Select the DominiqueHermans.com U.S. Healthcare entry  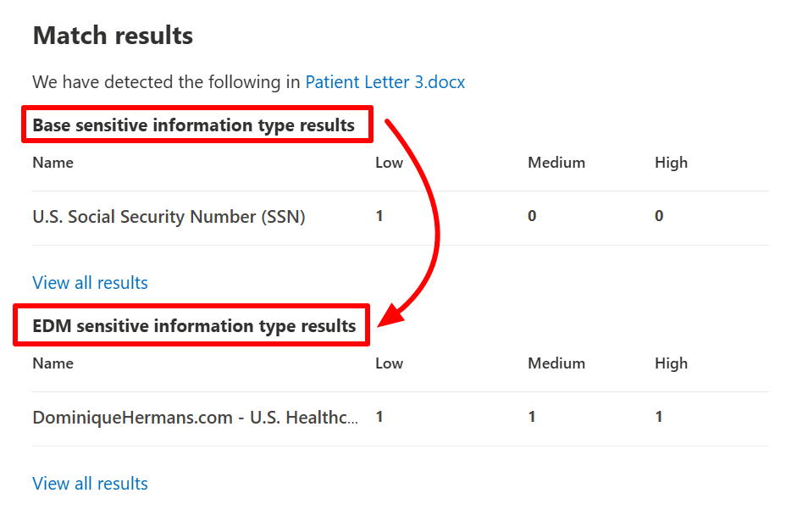click(195, 418)
